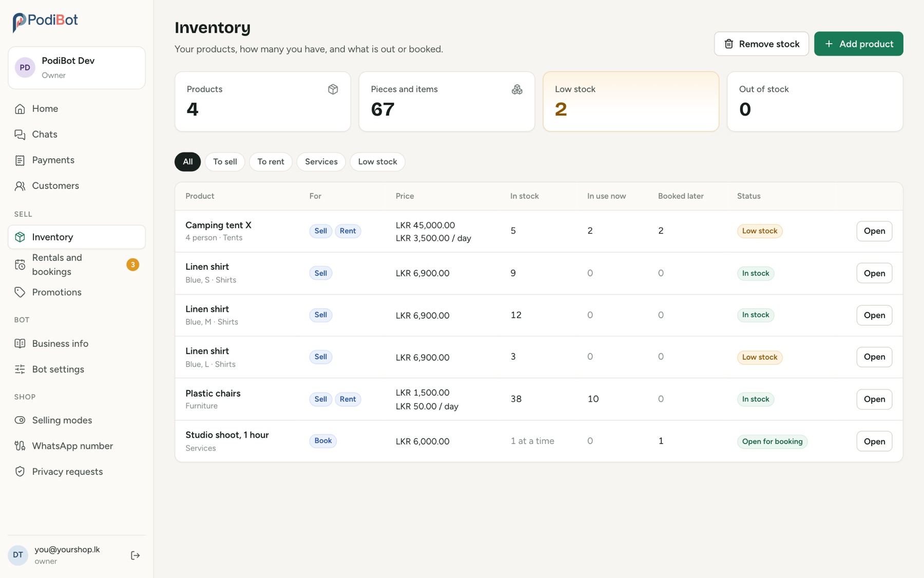
Task: Click the Customers people icon
Action: tap(20, 186)
